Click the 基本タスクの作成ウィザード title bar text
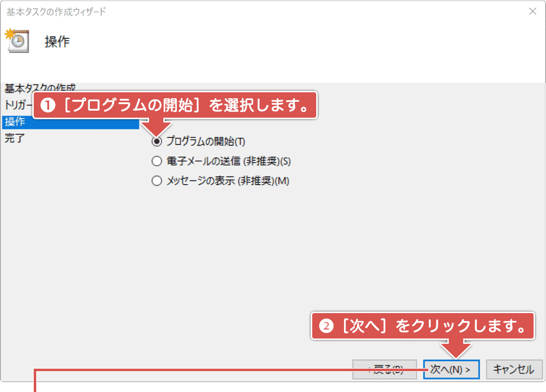The image size is (546, 392). [x=55, y=11]
